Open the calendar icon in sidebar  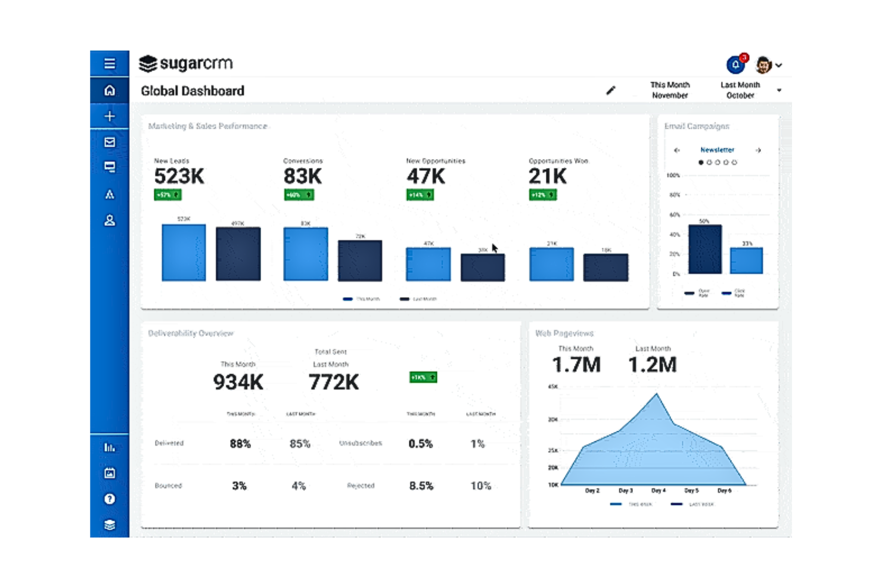(110, 473)
